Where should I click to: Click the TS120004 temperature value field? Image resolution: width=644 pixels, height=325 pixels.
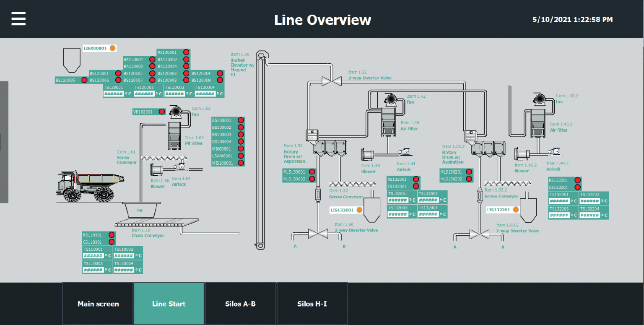pyautogui.click(x=205, y=94)
